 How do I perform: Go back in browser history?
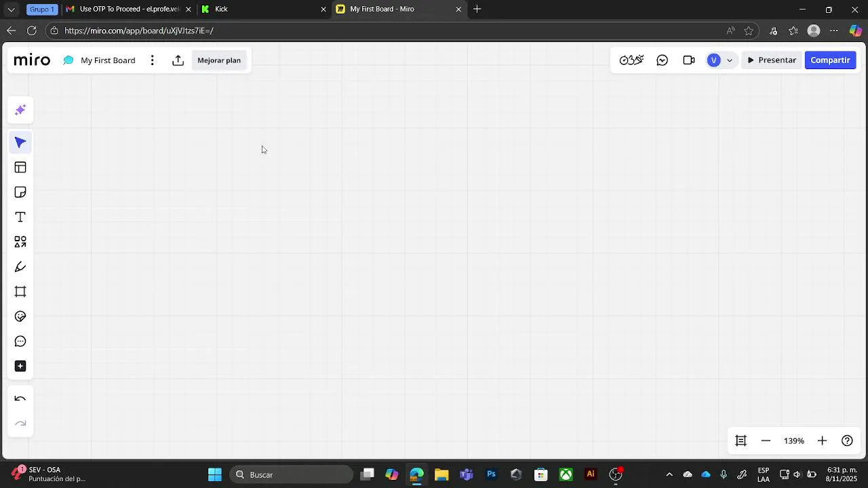click(11, 30)
